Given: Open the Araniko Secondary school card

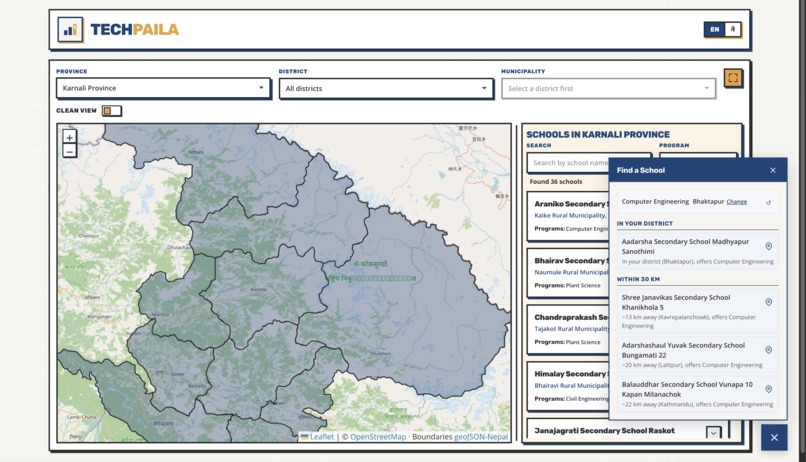Looking at the screenshot, I should (x=568, y=216).
